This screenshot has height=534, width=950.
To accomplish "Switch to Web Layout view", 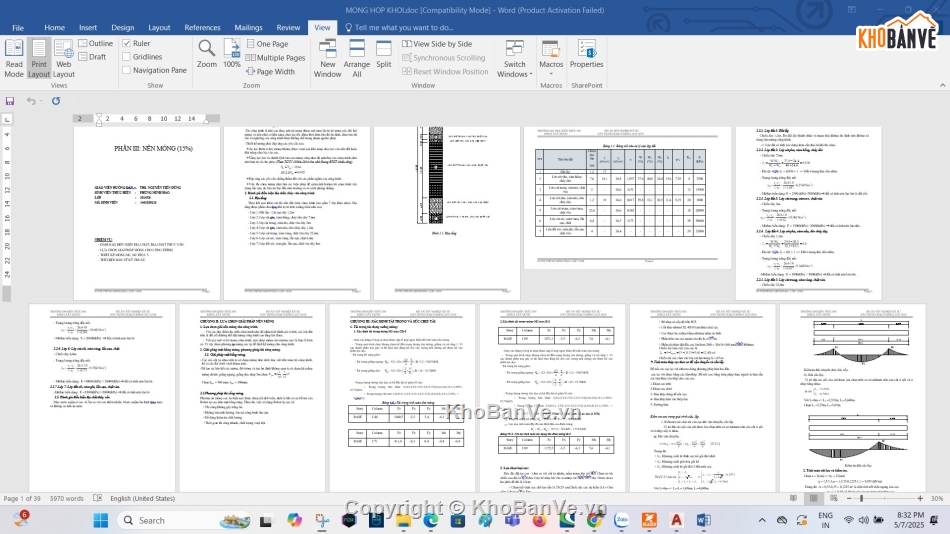I will [x=64, y=59].
